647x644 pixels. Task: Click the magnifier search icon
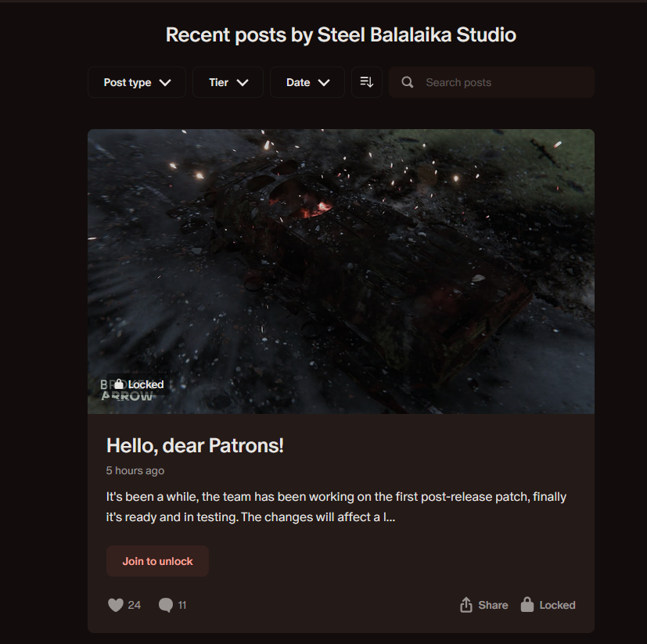(x=408, y=82)
